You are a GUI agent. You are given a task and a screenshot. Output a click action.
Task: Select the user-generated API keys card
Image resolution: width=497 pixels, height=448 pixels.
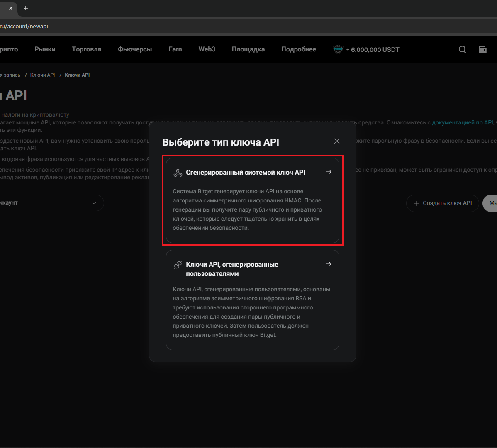tap(253, 300)
